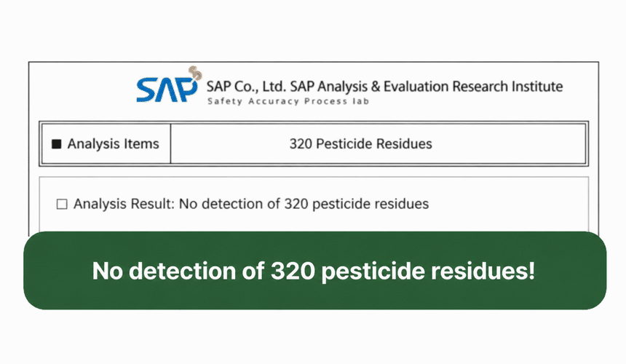Click the word Items in the left table cell
Image resolution: width=626 pixels, height=364 pixels.
pyautogui.click(x=141, y=143)
